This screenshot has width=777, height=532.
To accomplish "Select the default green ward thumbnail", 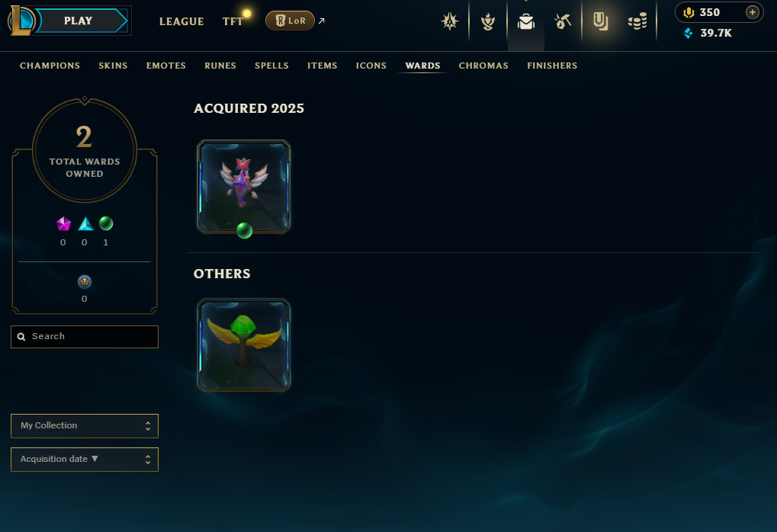I will click(244, 345).
